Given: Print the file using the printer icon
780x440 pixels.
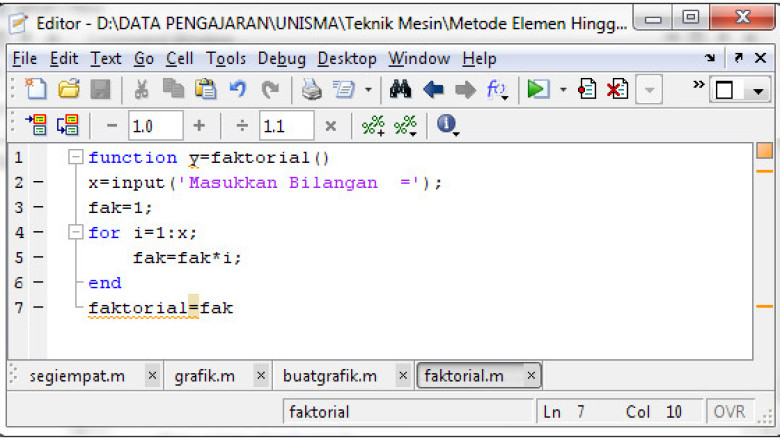Looking at the screenshot, I should (311, 90).
